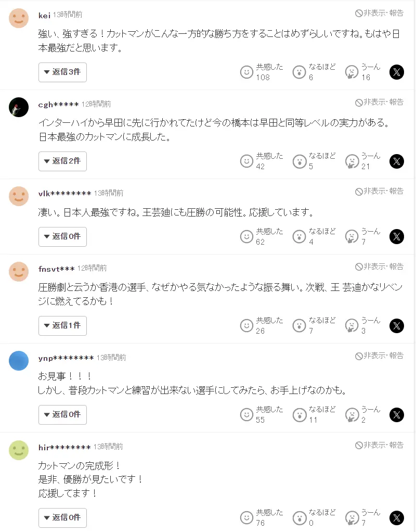
Task: Click 共感した smiley on ynp's comment
Action: pos(247,415)
